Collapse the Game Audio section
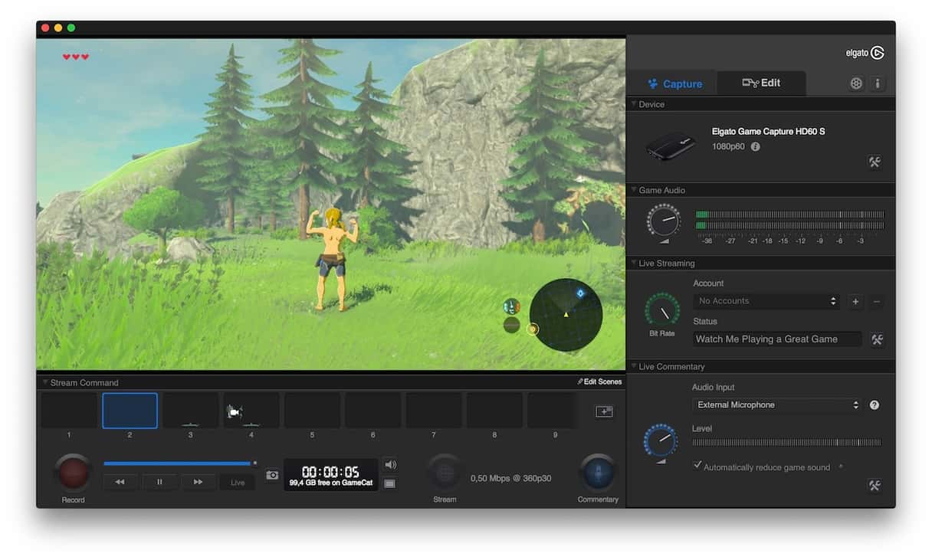Screen dimensions: 932x560 [634, 190]
